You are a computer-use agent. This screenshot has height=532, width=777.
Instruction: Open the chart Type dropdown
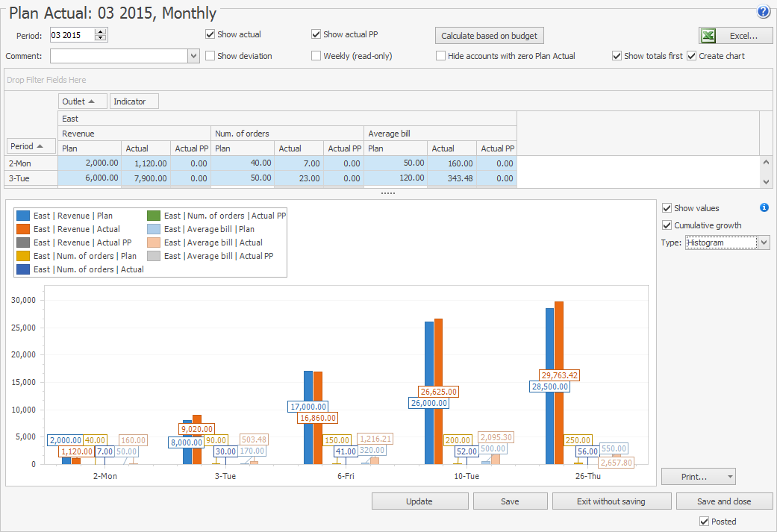coord(763,242)
